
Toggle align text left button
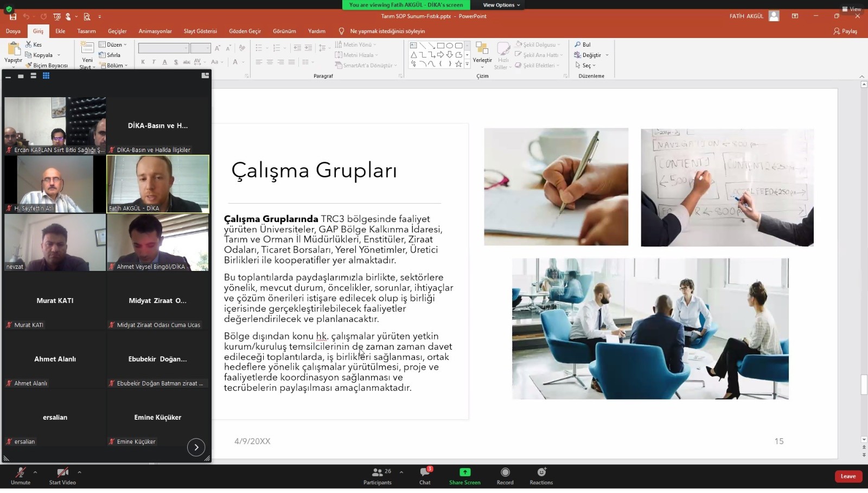coord(259,62)
